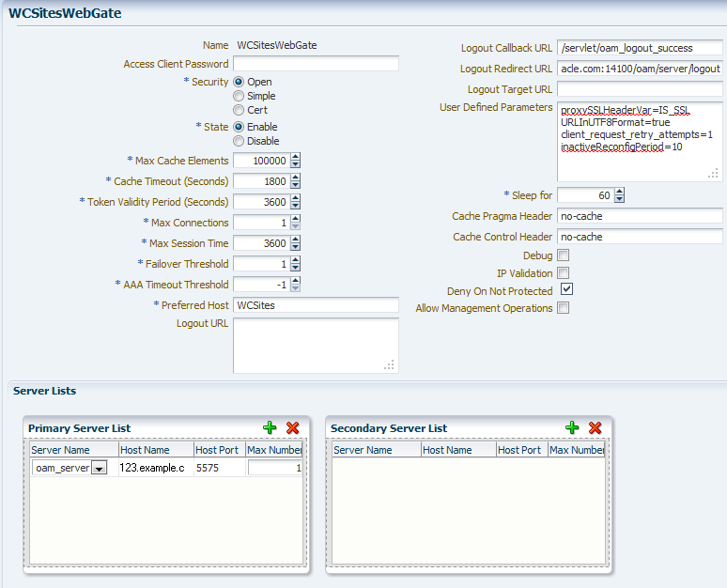The height and width of the screenshot is (588, 727).
Task: Click the Max Cache Elements input
Action: (261, 161)
